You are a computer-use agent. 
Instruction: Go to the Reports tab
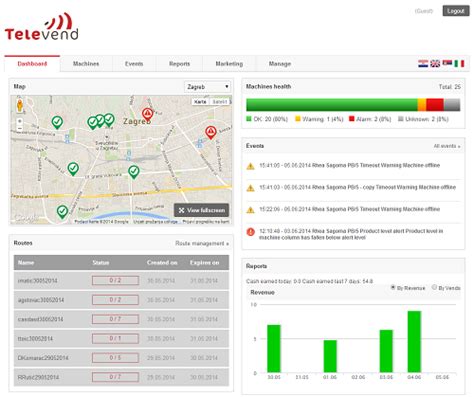point(179,64)
